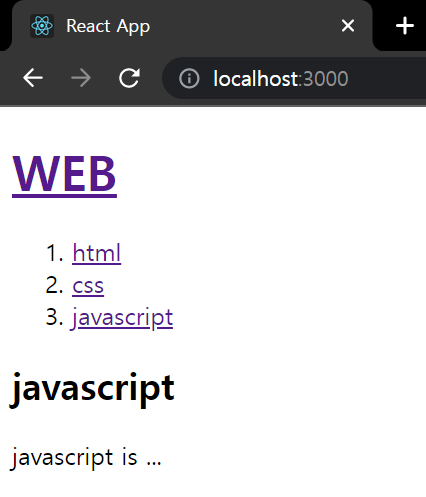The width and height of the screenshot is (426, 497).
Task: Click the localhost:3000 address bar
Action: tap(295, 78)
